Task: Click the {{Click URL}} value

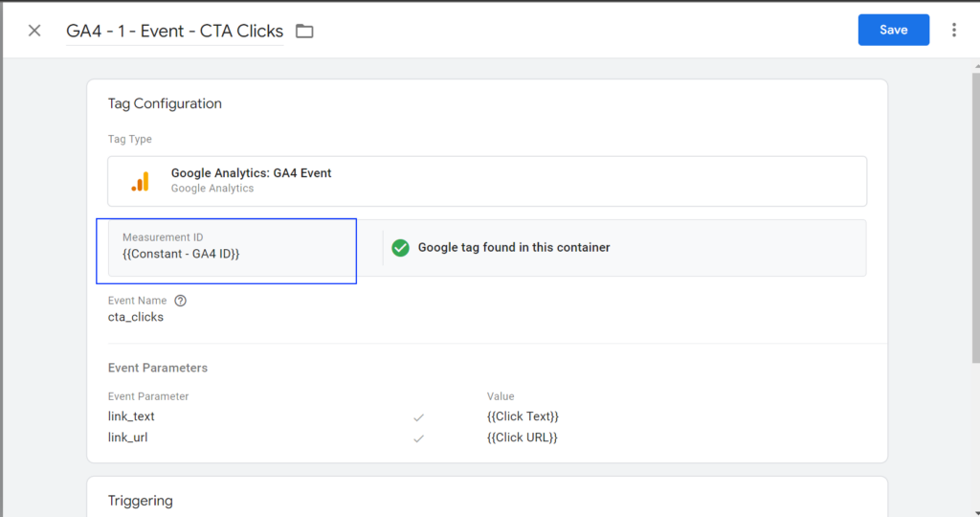Action: pos(522,438)
